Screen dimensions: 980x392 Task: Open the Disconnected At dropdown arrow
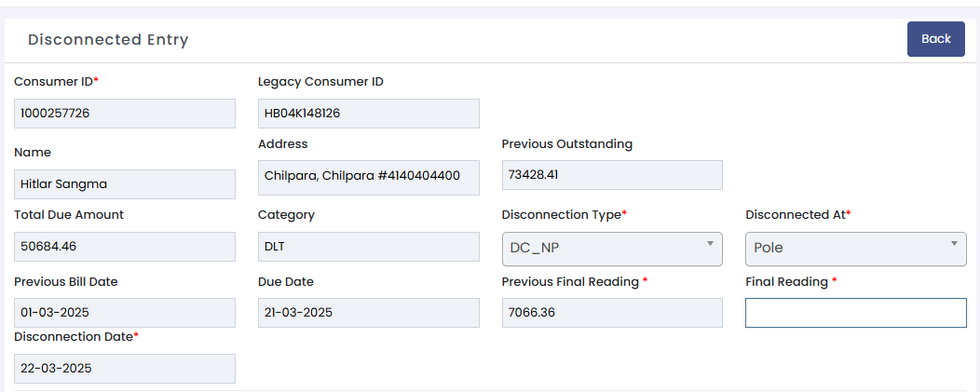(954, 244)
